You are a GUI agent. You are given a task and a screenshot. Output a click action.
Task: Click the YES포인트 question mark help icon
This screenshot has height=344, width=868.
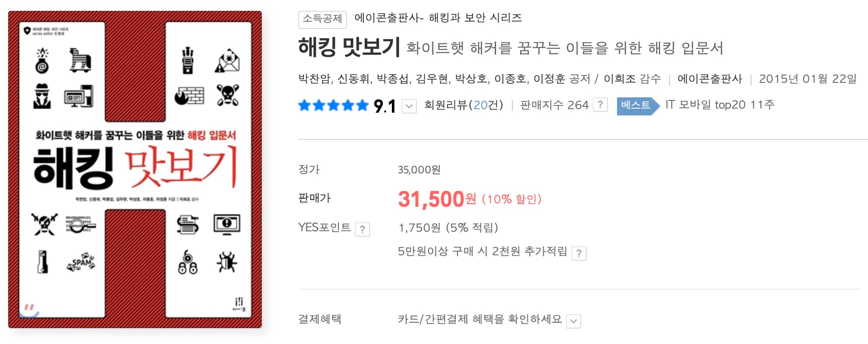coord(362,229)
